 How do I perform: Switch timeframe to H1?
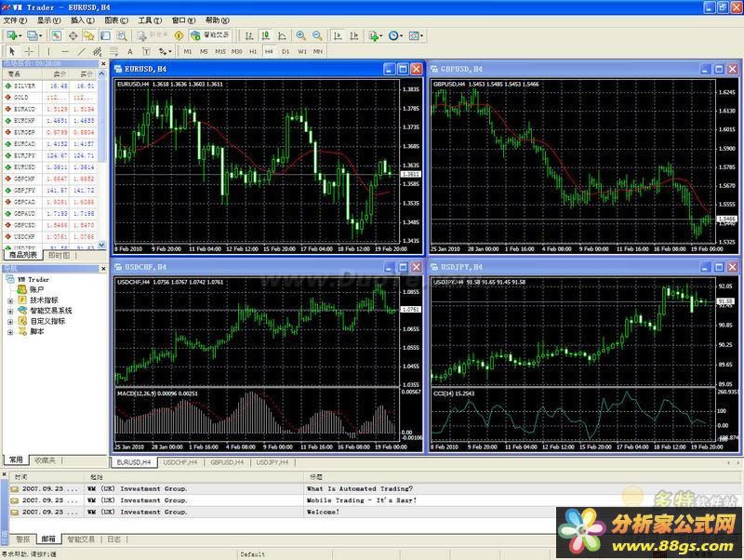click(253, 51)
